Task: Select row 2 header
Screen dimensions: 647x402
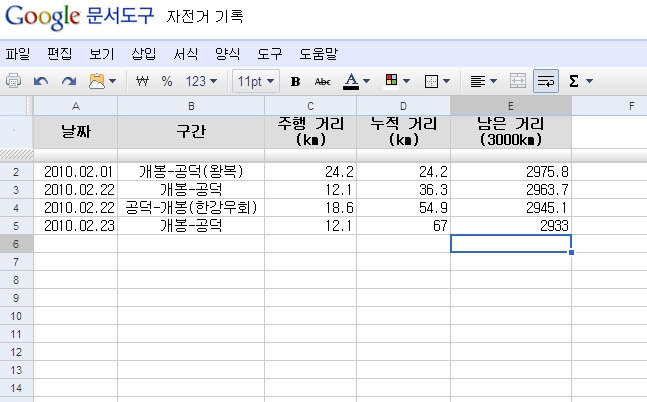Action: 16,172
